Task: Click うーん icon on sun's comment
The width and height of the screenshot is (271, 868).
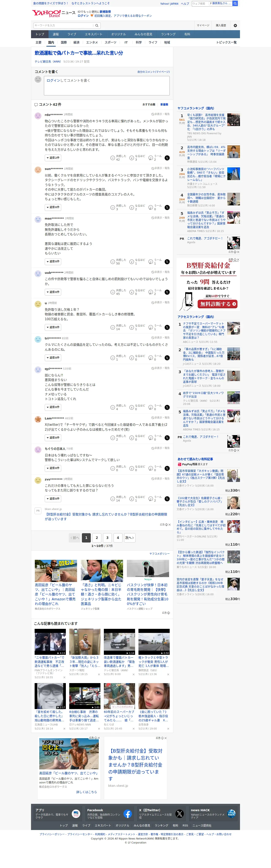Action: tap(151, 208)
